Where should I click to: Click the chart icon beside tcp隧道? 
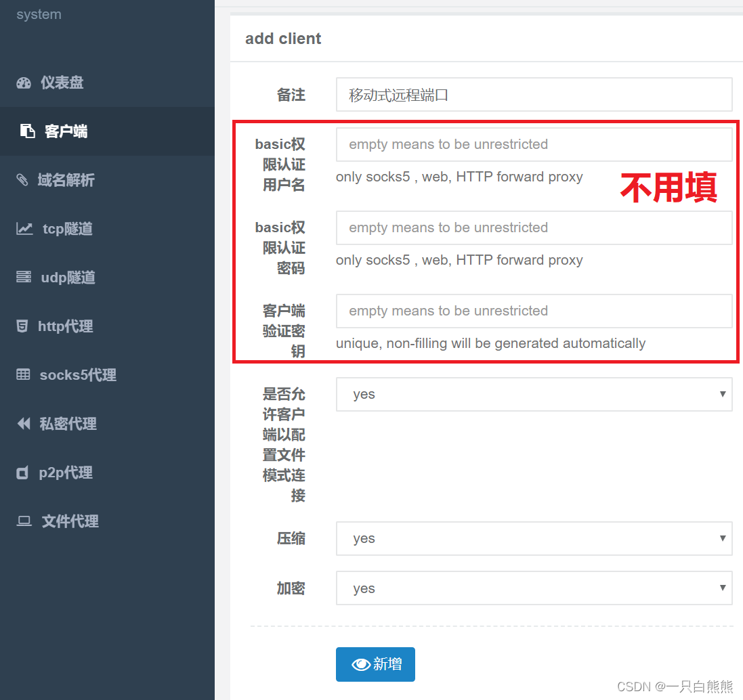[24, 229]
